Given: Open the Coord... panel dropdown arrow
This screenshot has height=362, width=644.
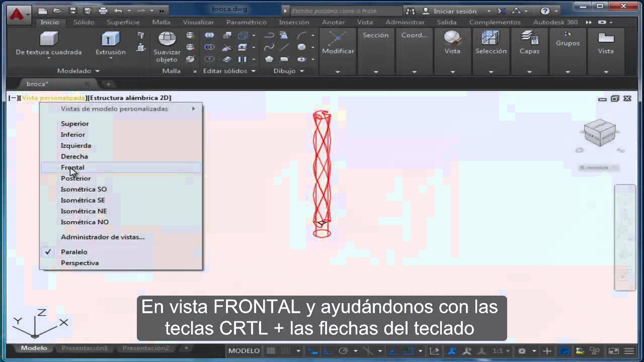Looking at the screenshot, I should (414, 72).
